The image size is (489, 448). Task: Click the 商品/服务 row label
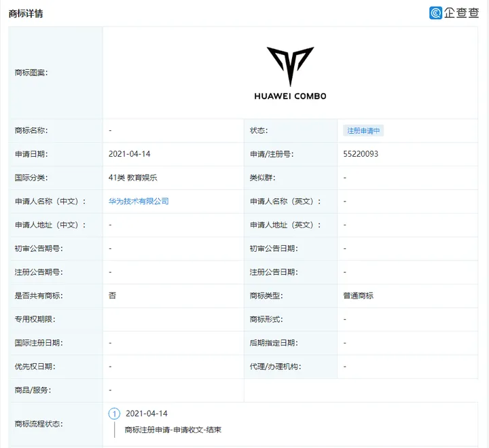[33, 390]
